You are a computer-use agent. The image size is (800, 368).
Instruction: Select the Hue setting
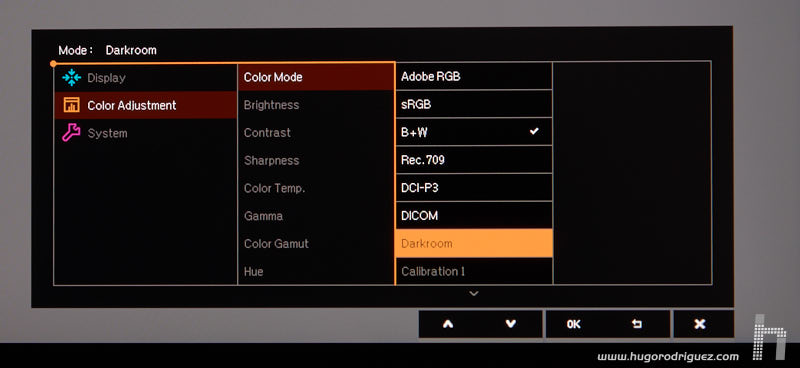pos(316,272)
